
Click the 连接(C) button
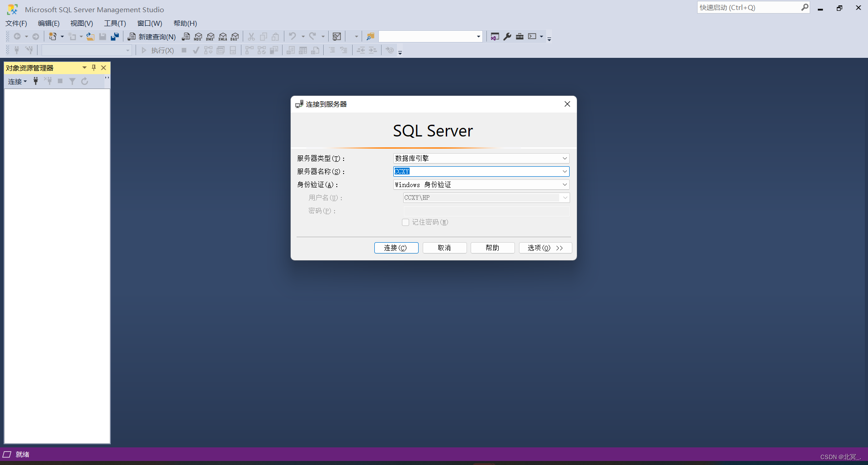pyautogui.click(x=396, y=248)
